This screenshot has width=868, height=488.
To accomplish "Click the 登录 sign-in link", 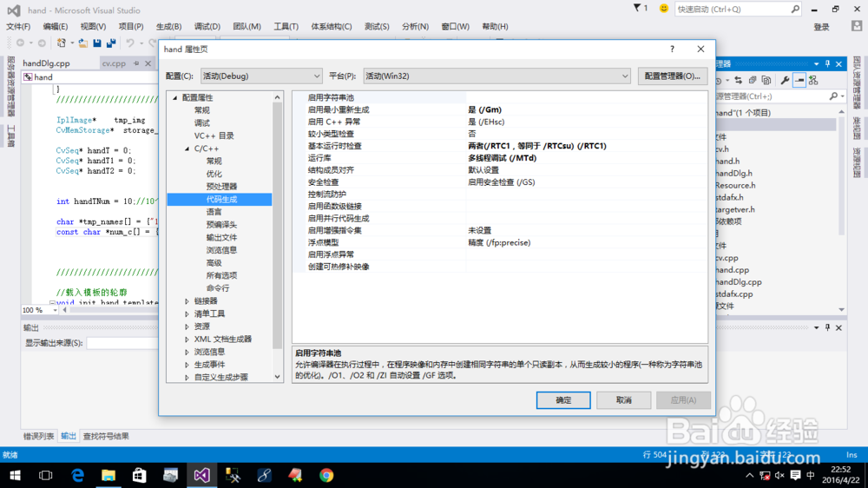I will [821, 27].
